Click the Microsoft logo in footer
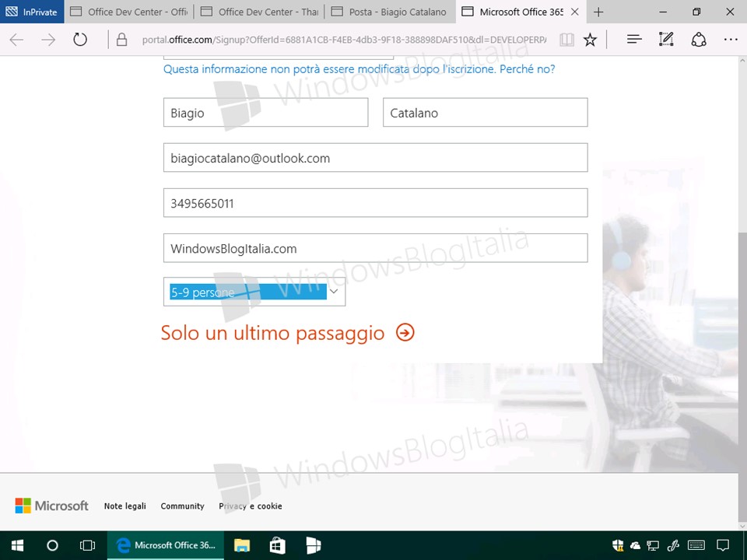The width and height of the screenshot is (747, 560). coord(51,506)
